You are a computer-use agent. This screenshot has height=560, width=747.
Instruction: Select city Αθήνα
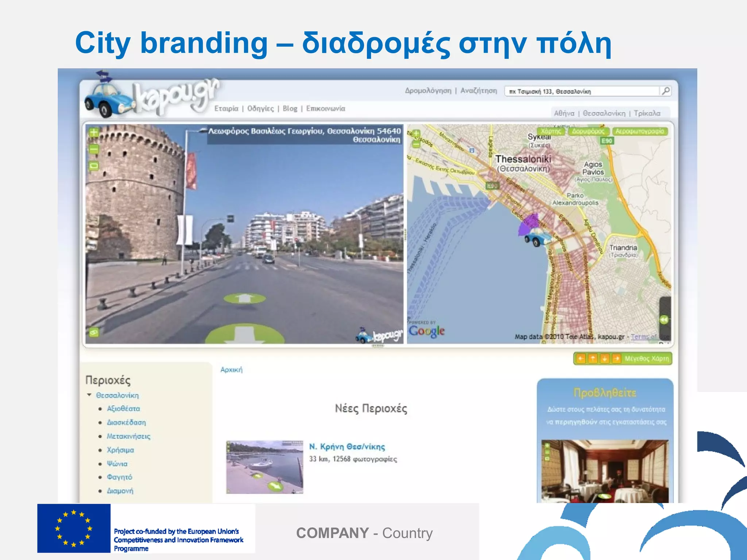[x=564, y=113]
